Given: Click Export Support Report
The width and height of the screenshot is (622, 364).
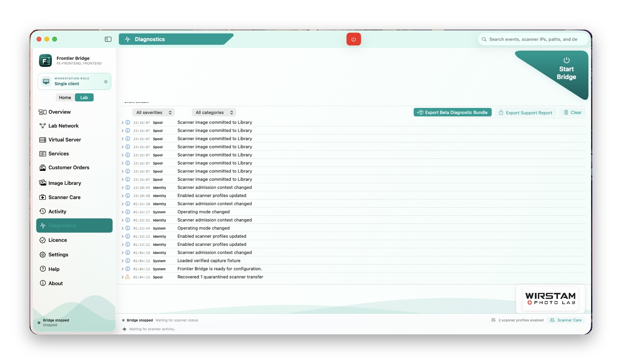Looking at the screenshot, I should 525,113.
